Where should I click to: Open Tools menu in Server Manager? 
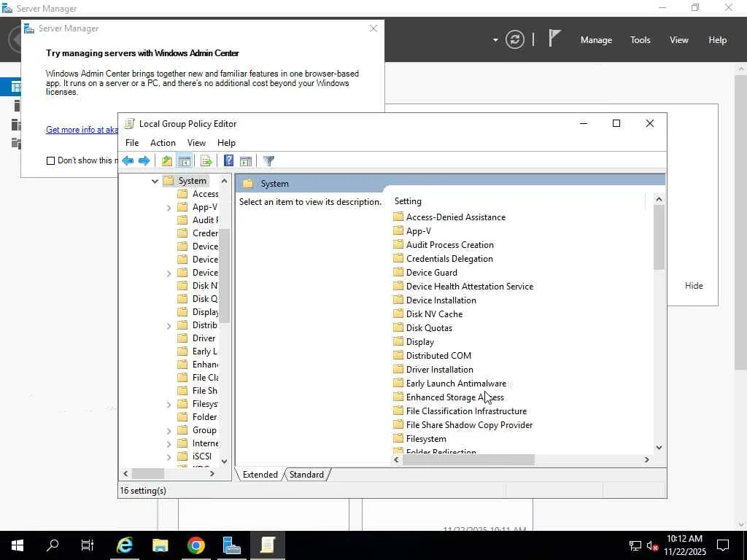coord(640,40)
